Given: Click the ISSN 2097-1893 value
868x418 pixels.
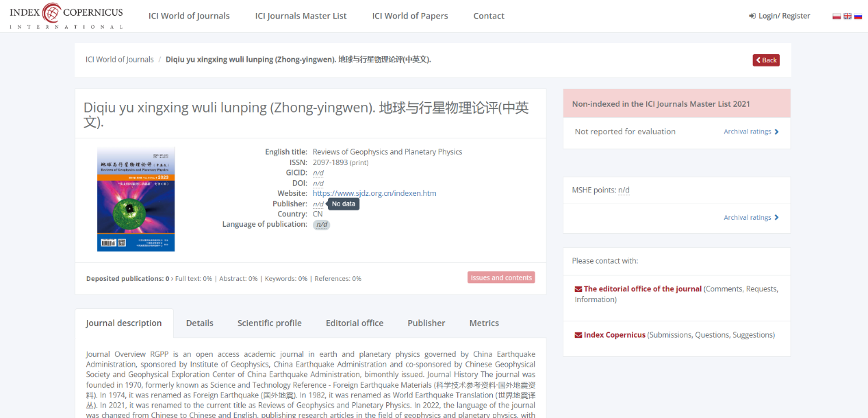Looking at the screenshot, I should (x=330, y=162).
